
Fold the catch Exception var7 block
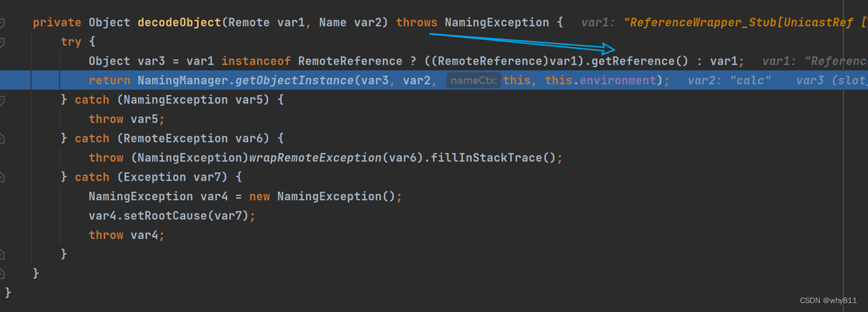pos(2,177)
